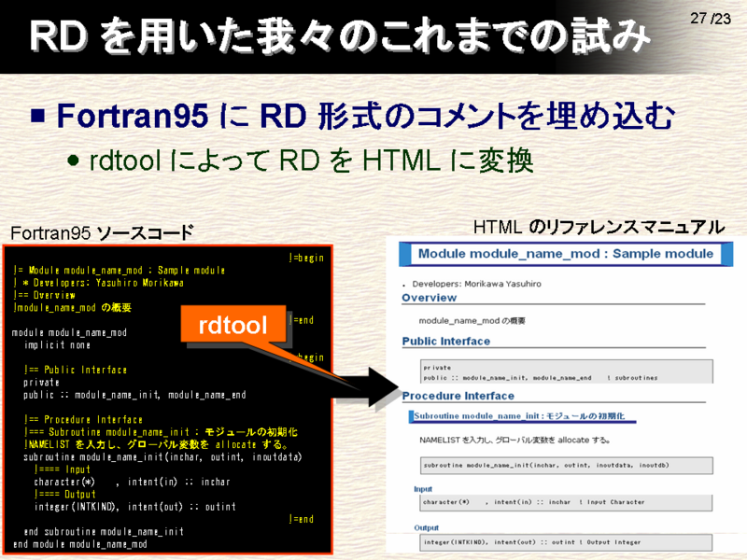Open the Procedure Interface section heading
Viewport: 747px width, 560px height.
point(458,396)
